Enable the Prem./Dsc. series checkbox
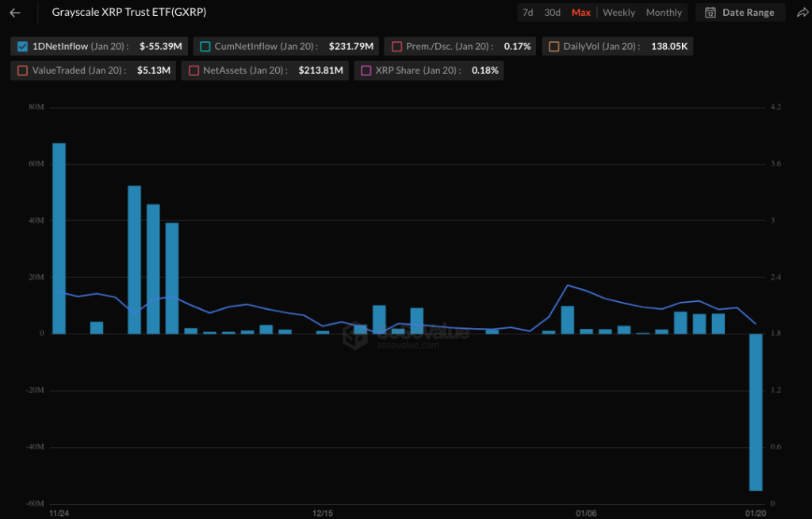812x519 pixels. click(x=396, y=47)
